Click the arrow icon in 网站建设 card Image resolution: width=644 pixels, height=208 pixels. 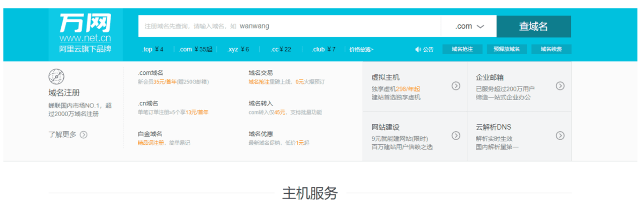pyautogui.click(x=456, y=135)
